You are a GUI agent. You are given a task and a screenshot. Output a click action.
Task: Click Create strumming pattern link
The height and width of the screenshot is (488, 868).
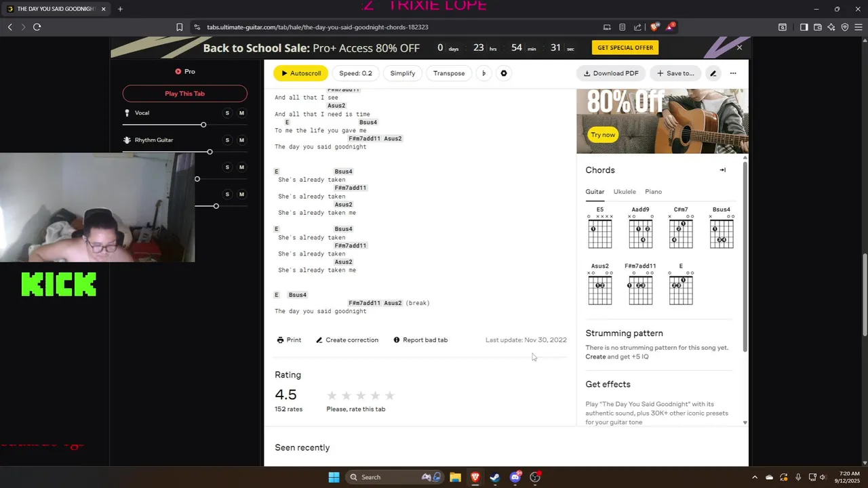pos(595,357)
